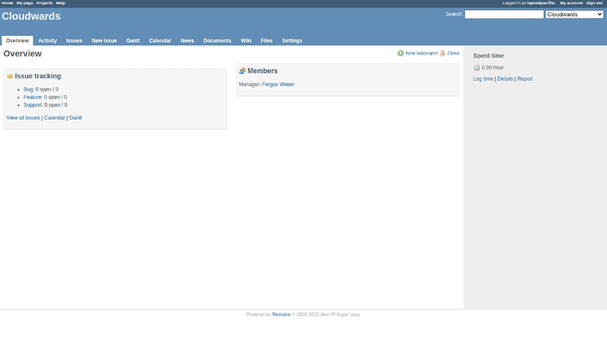The width and height of the screenshot is (607, 364).
Task: Click the Close project link
Action: 453,53
